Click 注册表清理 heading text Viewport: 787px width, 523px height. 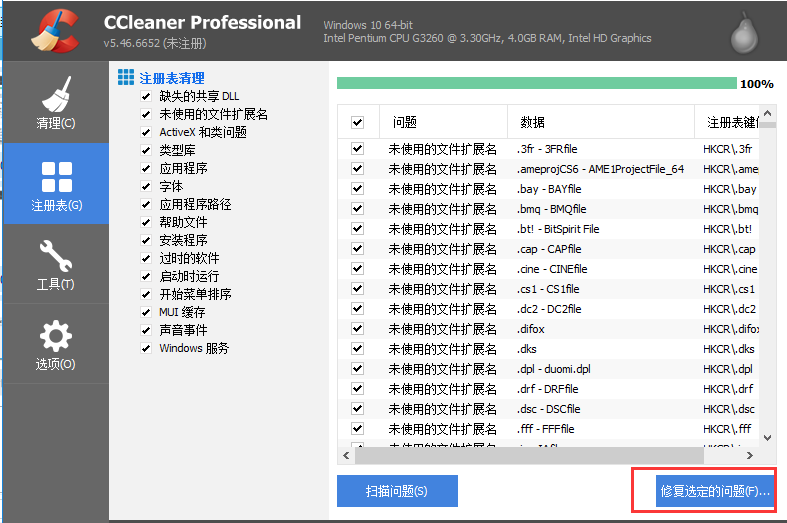tap(172, 78)
